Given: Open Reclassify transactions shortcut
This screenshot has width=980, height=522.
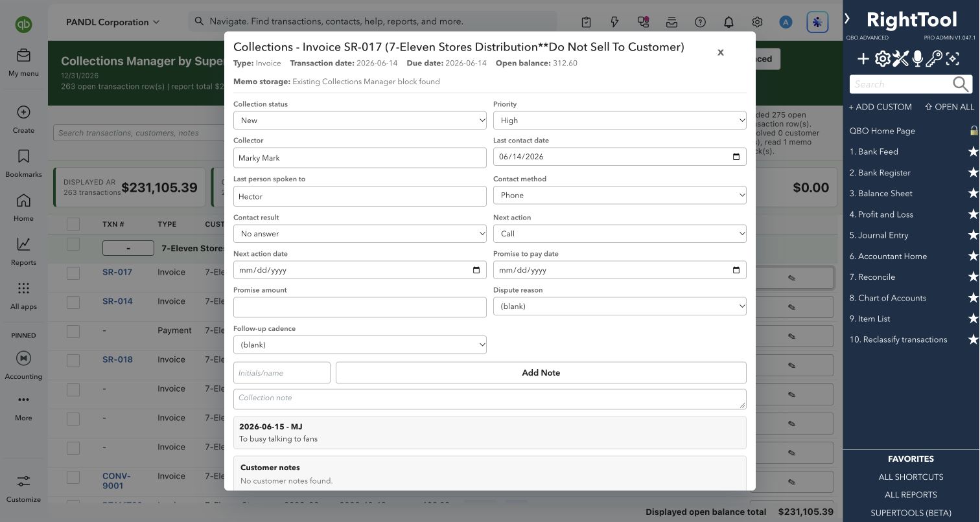Looking at the screenshot, I should [898, 339].
